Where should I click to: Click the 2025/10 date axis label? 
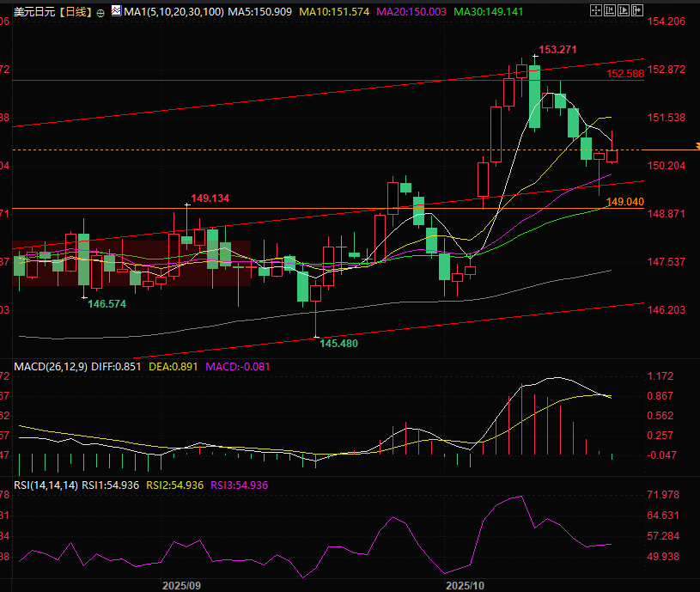pos(465,586)
